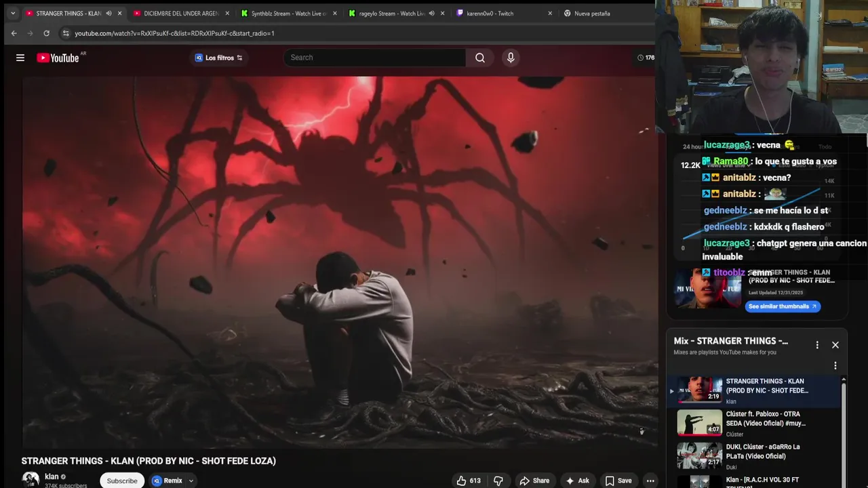Open the klan channel avatar
This screenshot has width=868, height=488.
coord(31,479)
